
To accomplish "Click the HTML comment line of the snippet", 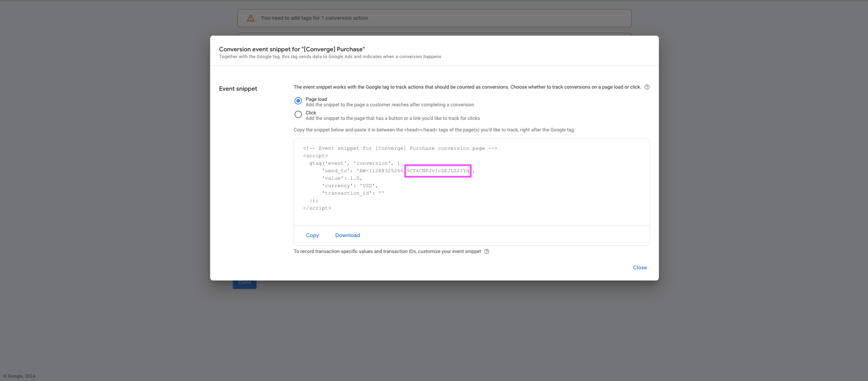I will (x=400, y=148).
